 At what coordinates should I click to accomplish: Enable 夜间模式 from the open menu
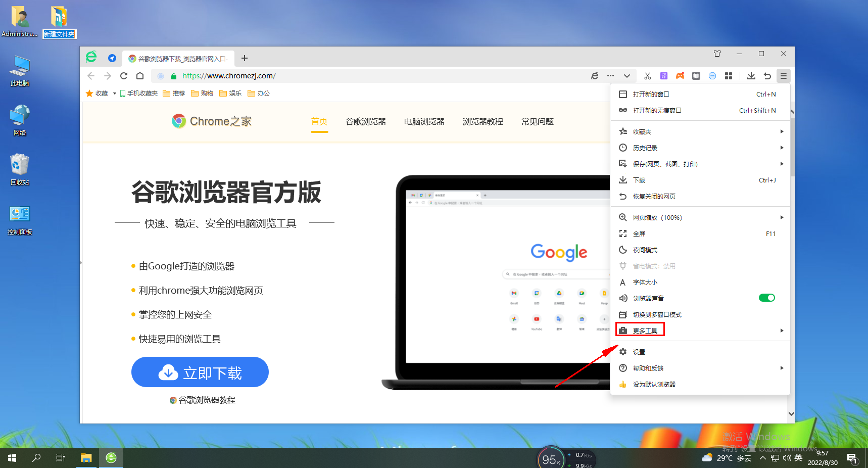tap(645, 249)
